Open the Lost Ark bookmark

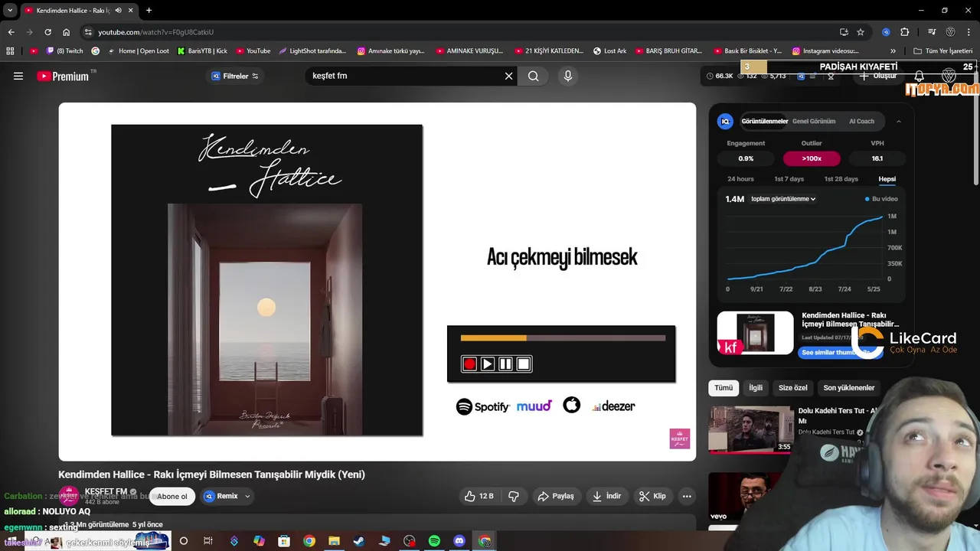pos(609,51)
